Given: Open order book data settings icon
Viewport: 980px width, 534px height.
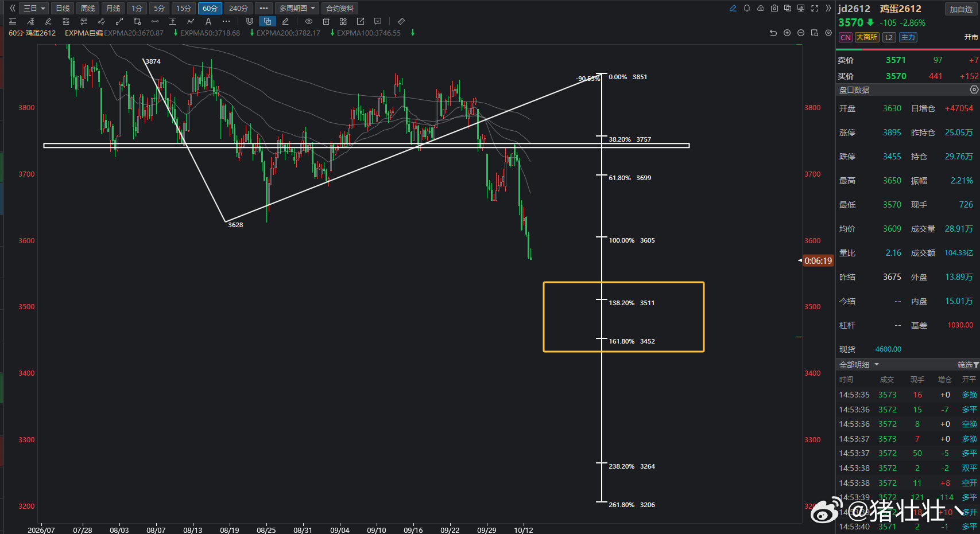Looking at the screenshot, I should [x=974, y=89].
